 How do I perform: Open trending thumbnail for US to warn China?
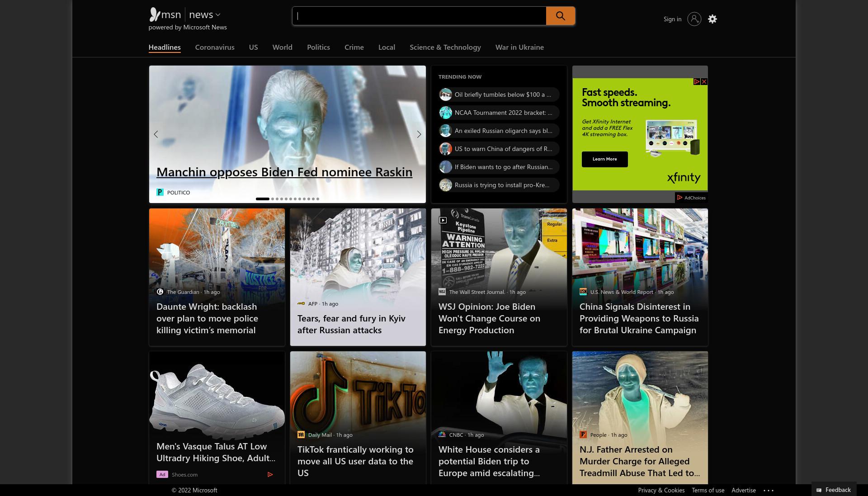click(446, 149)
